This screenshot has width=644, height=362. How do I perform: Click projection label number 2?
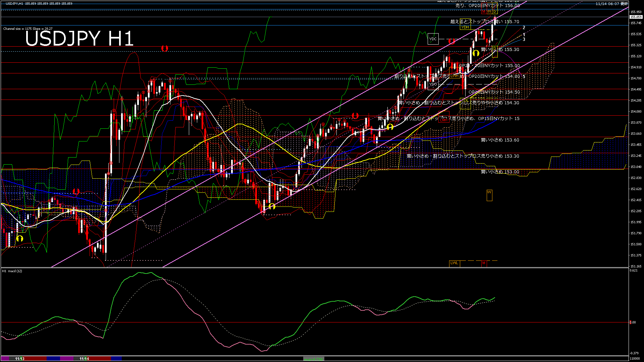click(x=524, y=28)
